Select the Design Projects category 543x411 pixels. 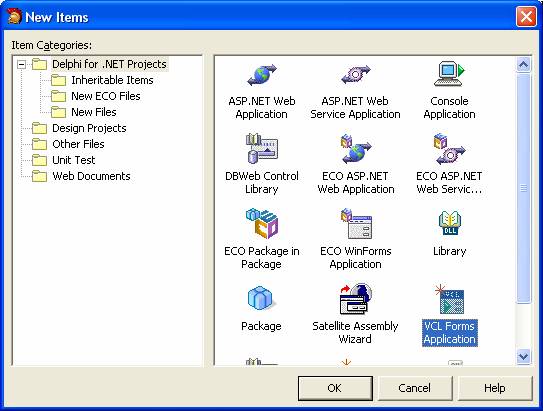pyautogui.click(x=89, y=128)
